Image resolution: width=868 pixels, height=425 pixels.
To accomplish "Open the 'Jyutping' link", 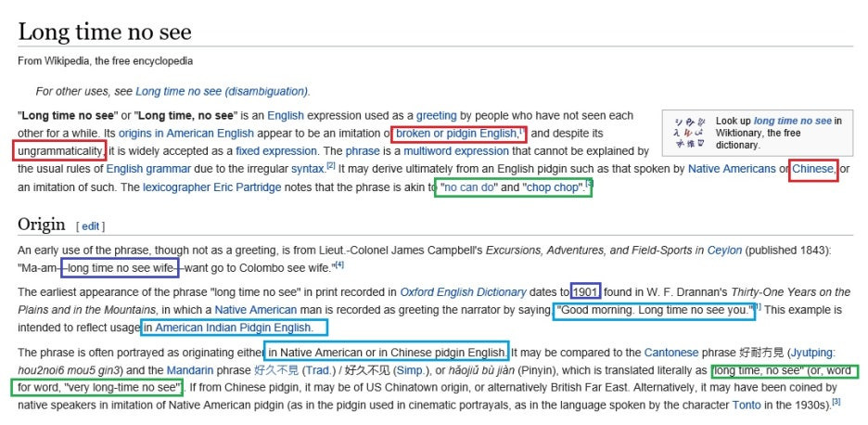I will point(812,353).
